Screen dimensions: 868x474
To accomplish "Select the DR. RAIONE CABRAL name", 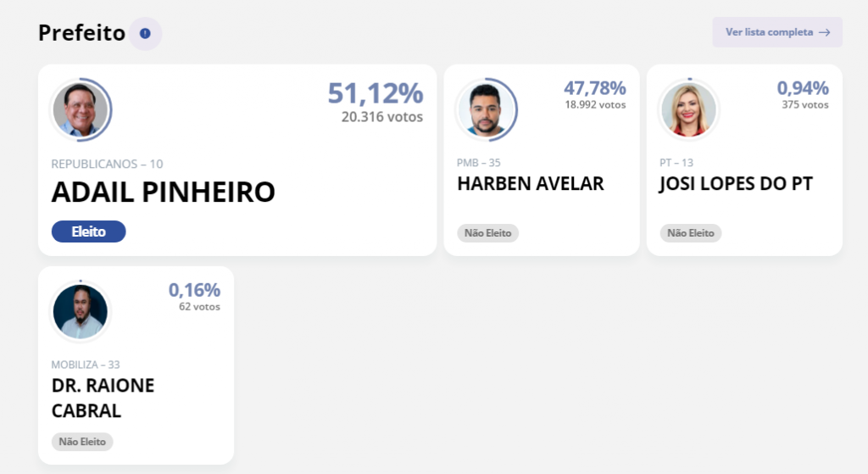I will (x=103, y=398).
